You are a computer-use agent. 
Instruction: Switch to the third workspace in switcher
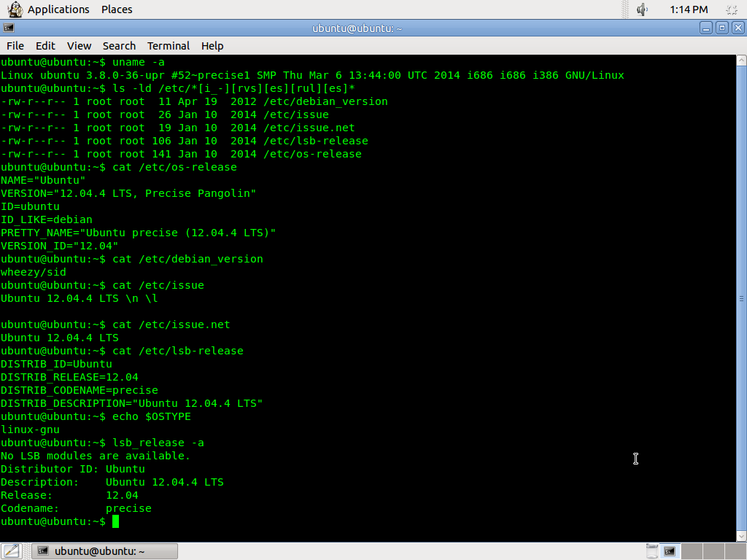(x=713, y=551)
